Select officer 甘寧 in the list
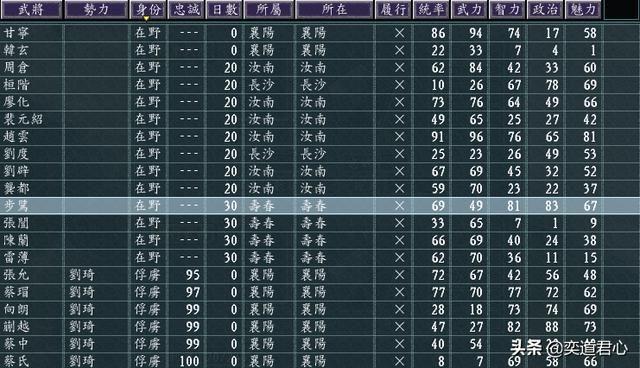Screen dimensions: 640x368 16,33
